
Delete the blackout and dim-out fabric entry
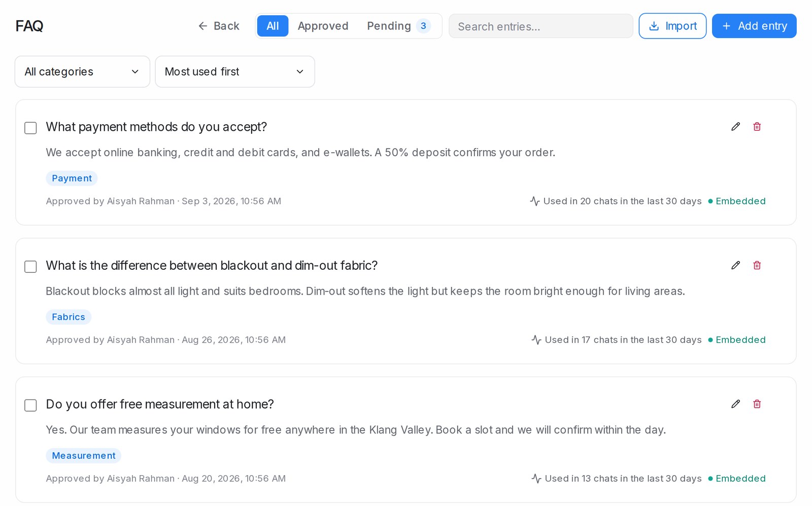tap(757, 265)
